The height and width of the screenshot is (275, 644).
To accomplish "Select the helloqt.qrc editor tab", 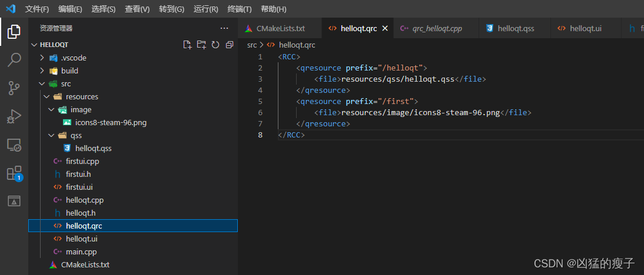I will pos(358,28).
